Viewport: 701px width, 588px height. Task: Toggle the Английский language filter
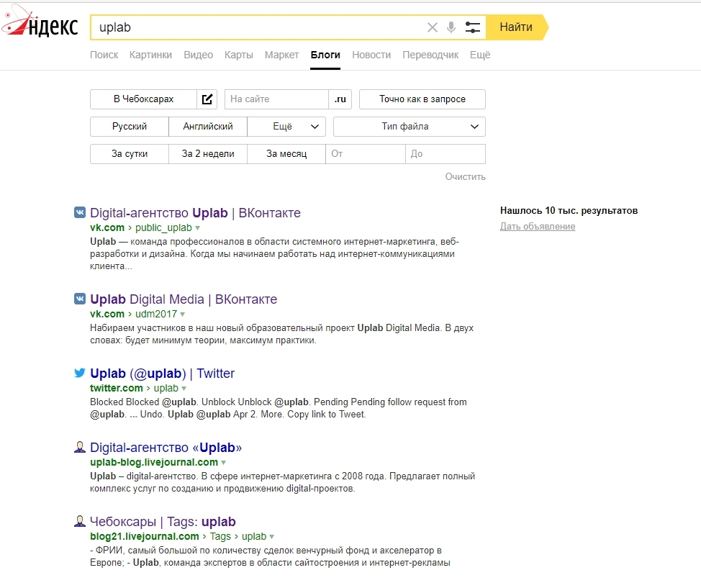208,127
